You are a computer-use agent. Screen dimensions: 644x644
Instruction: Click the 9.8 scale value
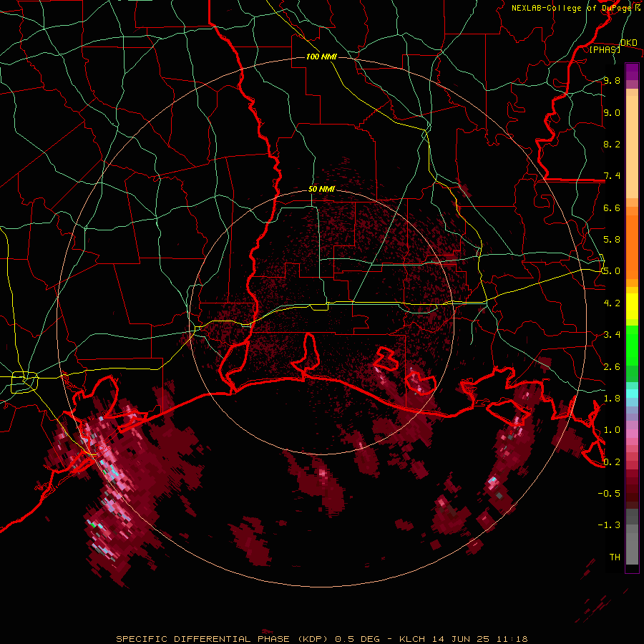[612, 80]
